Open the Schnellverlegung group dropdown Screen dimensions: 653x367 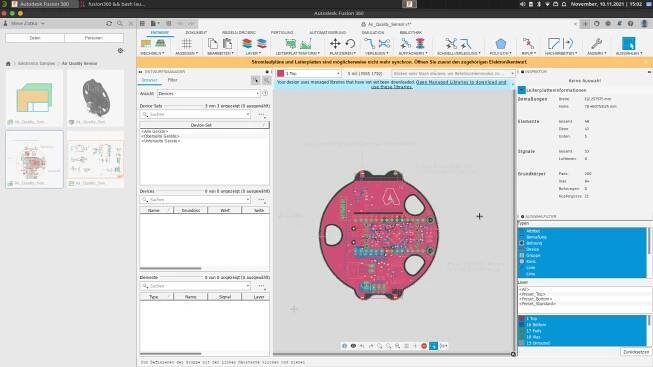458,53
